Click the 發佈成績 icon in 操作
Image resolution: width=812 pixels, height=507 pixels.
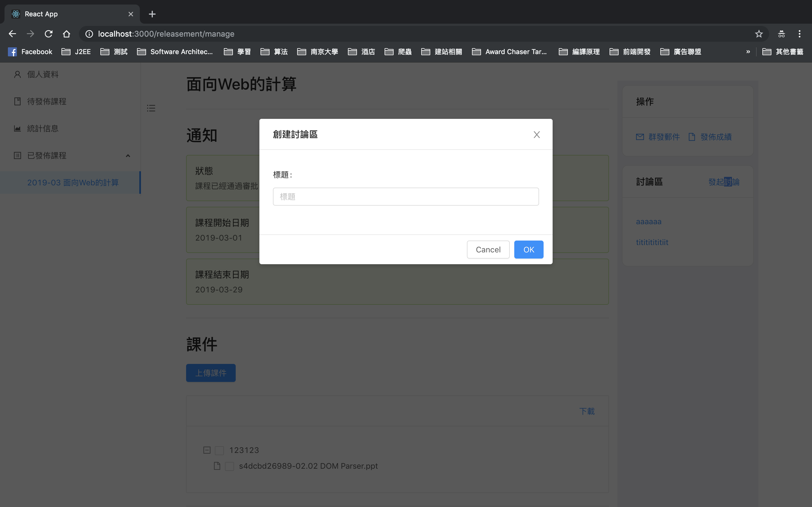692,136
